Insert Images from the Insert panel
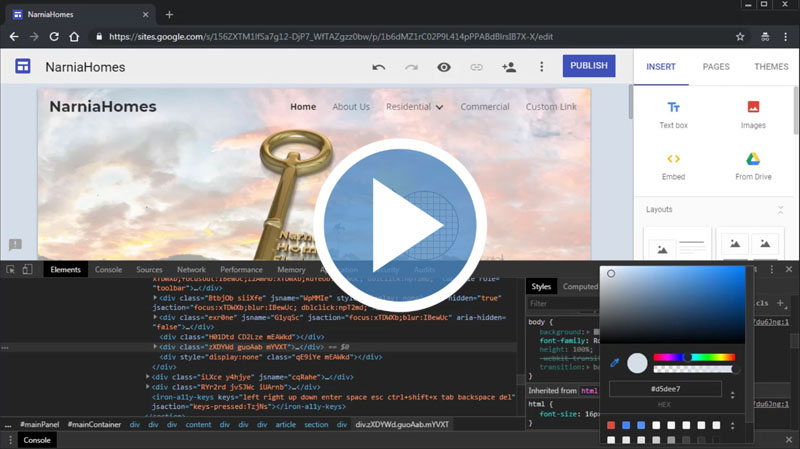The height and width of the screenshot is (449, 800). point(753,114)
